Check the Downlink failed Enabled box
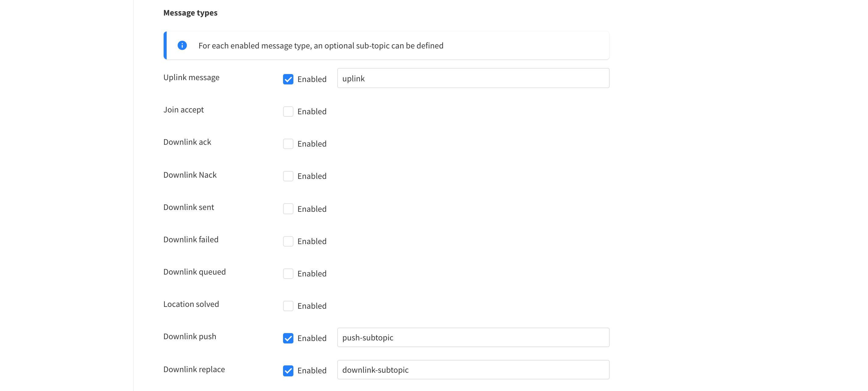Screen dimensions: 868x391 coord(288,241)
